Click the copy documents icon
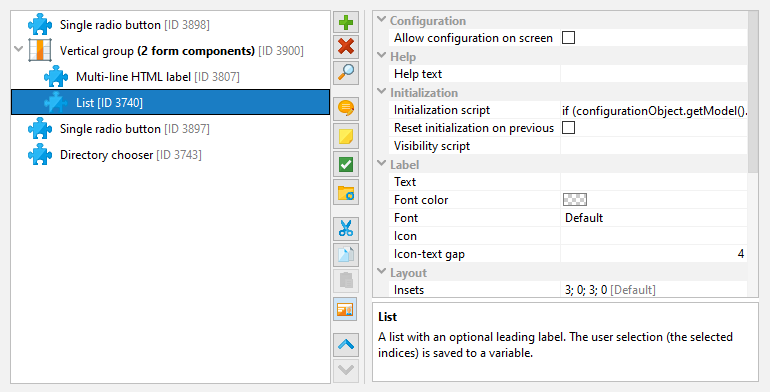 [x=346, y=255]
